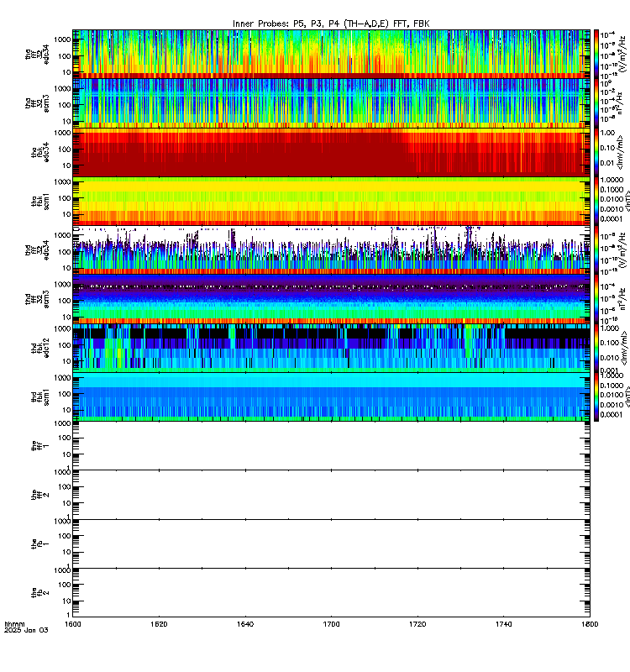Screen dimensions: 630x672
Task: Click the "tha fff 32 scm3" panel label
Action: click(x=37, y=103)
